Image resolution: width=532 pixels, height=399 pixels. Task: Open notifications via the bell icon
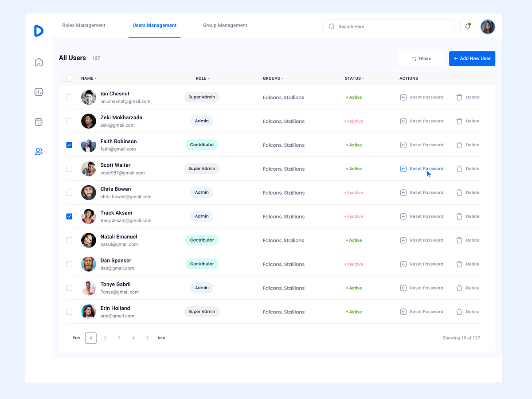(467, 27)
